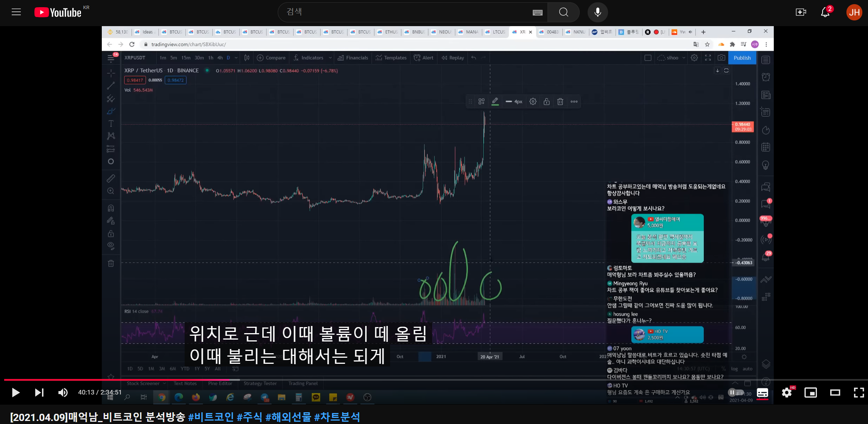Open the #차트분석 hashtag link
Image resolution: width=868 pixels, height=424 pixels.
(337, 417)
